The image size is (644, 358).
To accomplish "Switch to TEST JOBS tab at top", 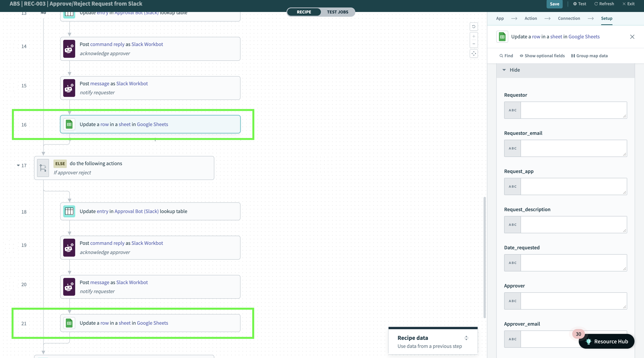I will [x=338, y=11].
